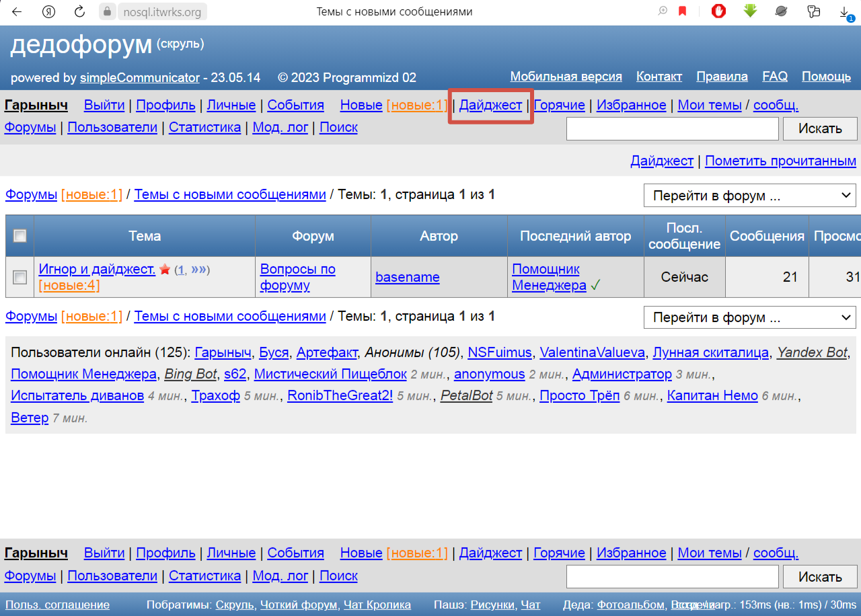This screenshot has width=861, height=616.
Task: Click 'Пометить прочитанным' link
Action: click(x=780, y=161)
